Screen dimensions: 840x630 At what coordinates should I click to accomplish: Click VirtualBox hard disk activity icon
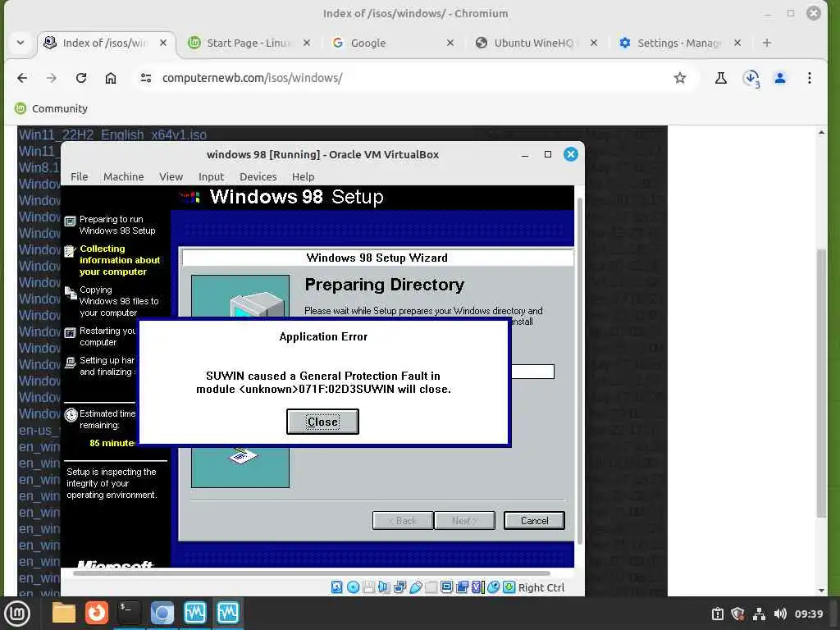click(x=336, y=587)
